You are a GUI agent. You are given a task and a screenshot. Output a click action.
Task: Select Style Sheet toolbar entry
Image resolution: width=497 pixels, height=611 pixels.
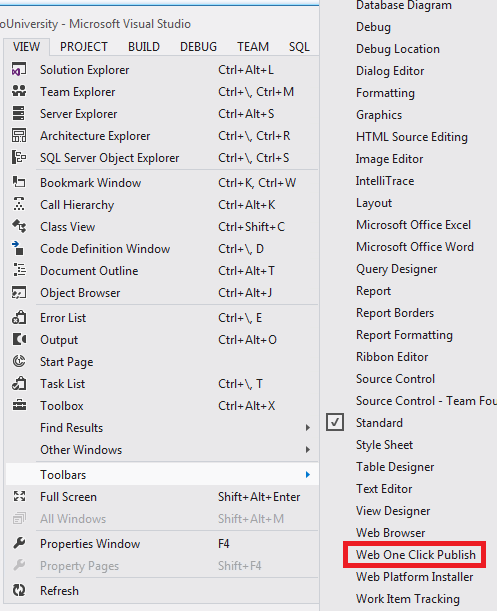[384, 445]
